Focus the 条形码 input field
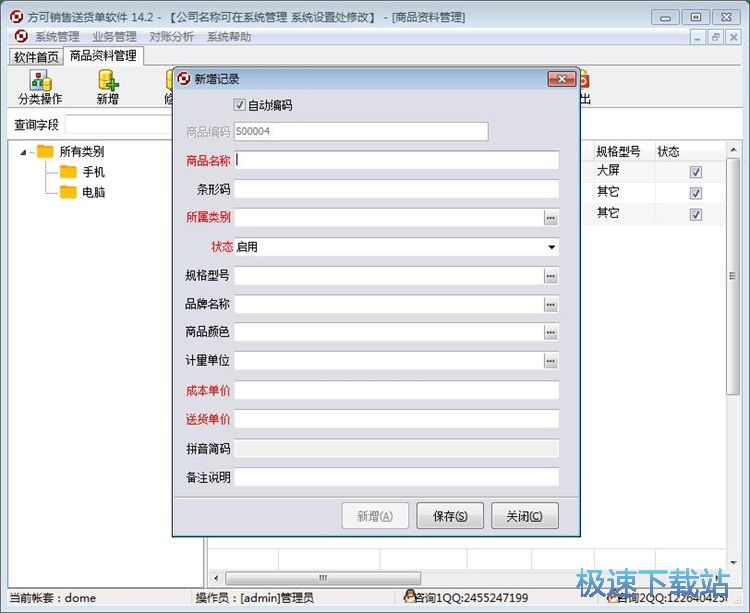The height and width of the screenshot is (613, 750). pos(397,189)
